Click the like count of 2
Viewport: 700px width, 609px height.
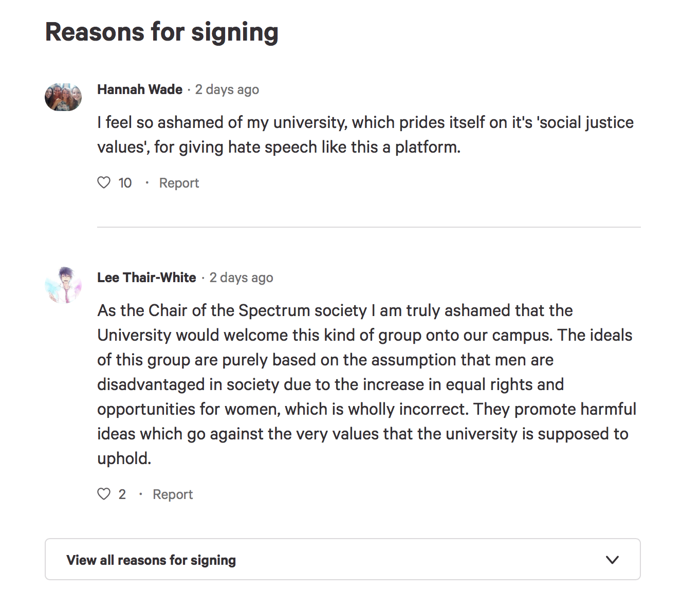point(122,494)
